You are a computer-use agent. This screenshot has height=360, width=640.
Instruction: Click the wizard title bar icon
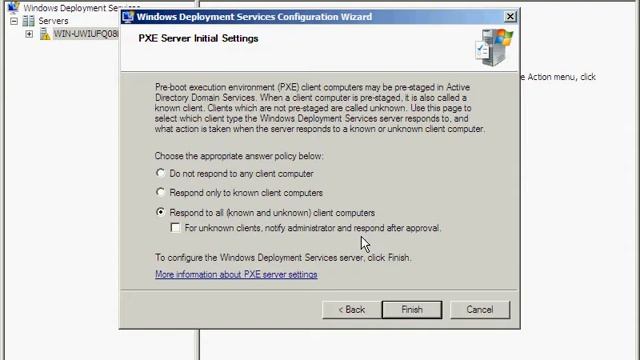coord(128,17)
